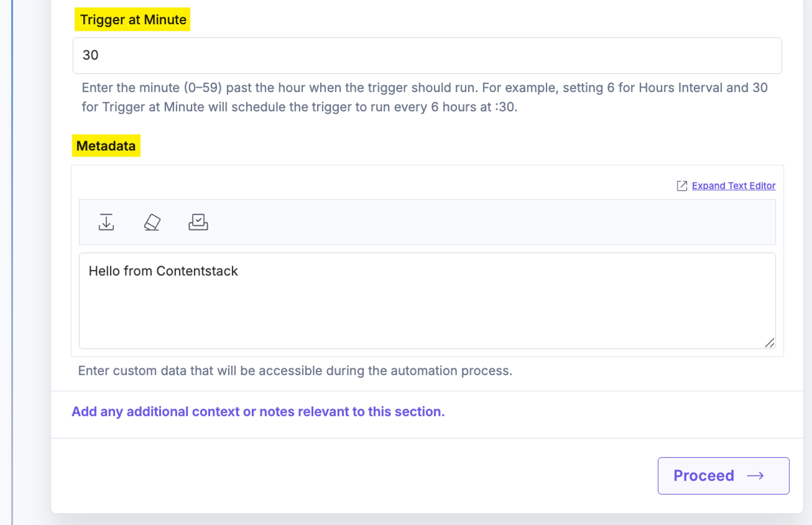
Task: Click the 'Trigger at Minute' highlighted label
Action: pos(133,19)
